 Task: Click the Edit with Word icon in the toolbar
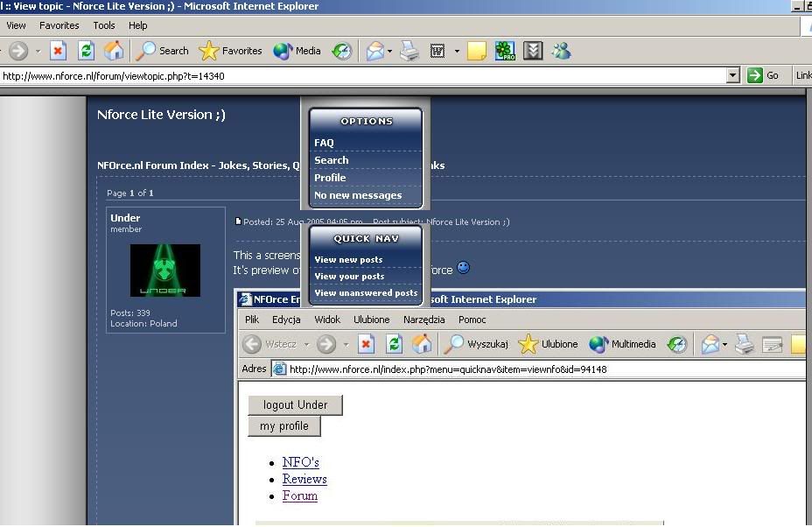[x=437, y=51]
